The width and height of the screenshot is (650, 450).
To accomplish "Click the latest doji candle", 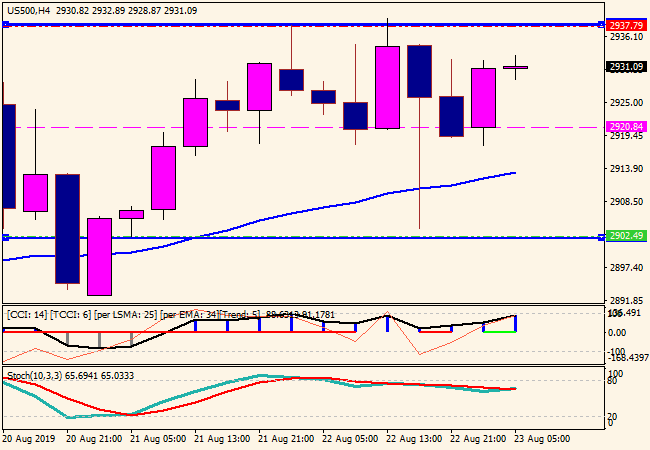I will [515, 67].
